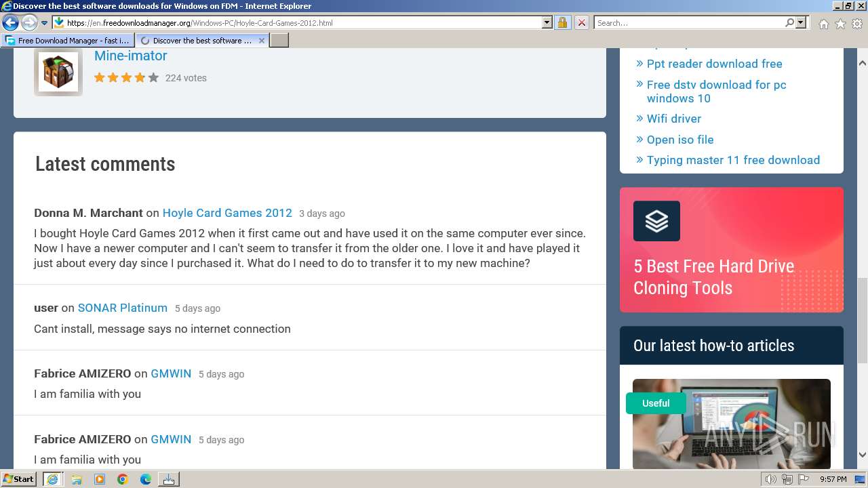Screen dimensions: 868x488
Task: Click the Useful article thumbnail image
Action: tap(732, 424)
